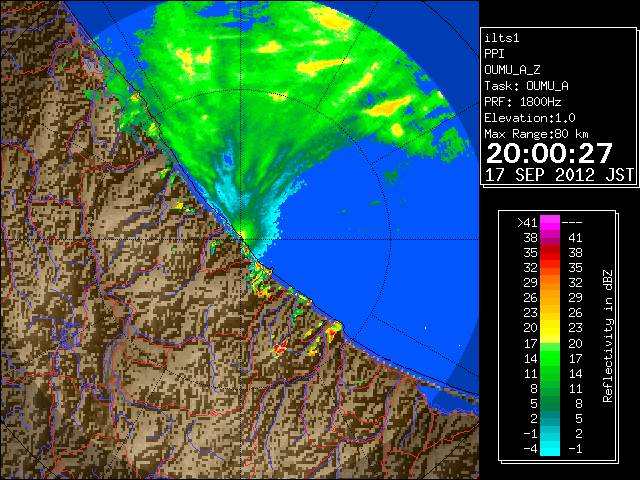Click the 'Task: OUMU_A' line
The width and height of the screenshot is (640, 480).
527,86
